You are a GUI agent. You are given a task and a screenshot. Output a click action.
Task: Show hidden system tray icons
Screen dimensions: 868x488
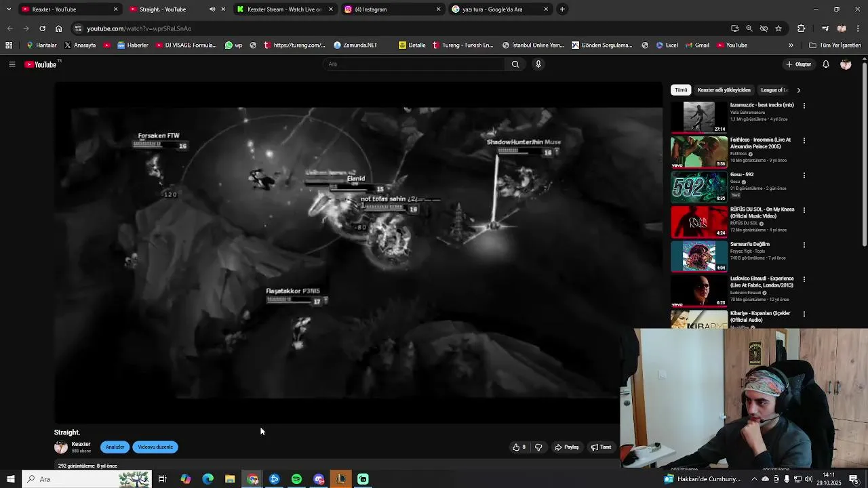[754, 479]
